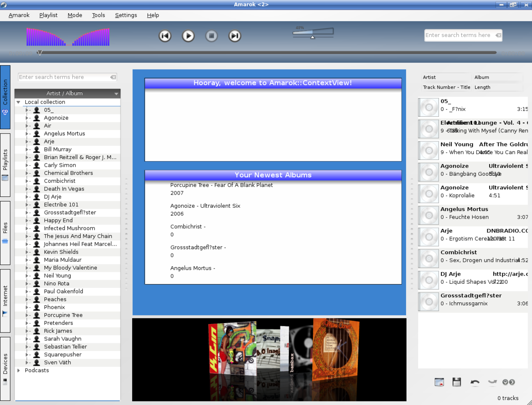Viewport: 532px width, 405px height.
Task: Open the Playlist menu
Action: [x=48, y=15]
